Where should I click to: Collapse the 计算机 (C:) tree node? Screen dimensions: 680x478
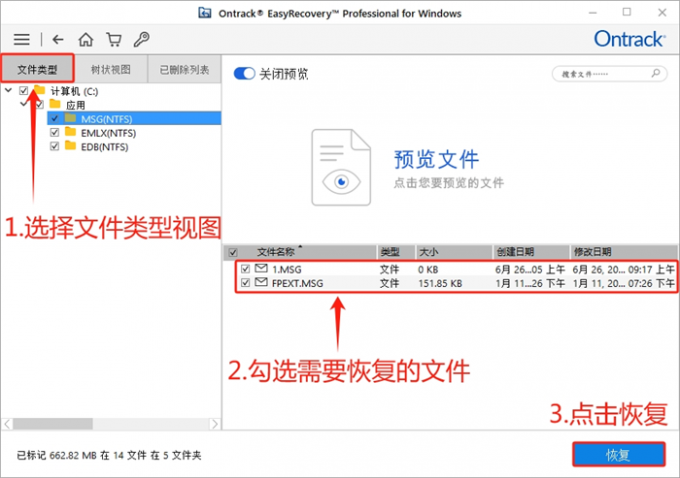coord(8,90)
